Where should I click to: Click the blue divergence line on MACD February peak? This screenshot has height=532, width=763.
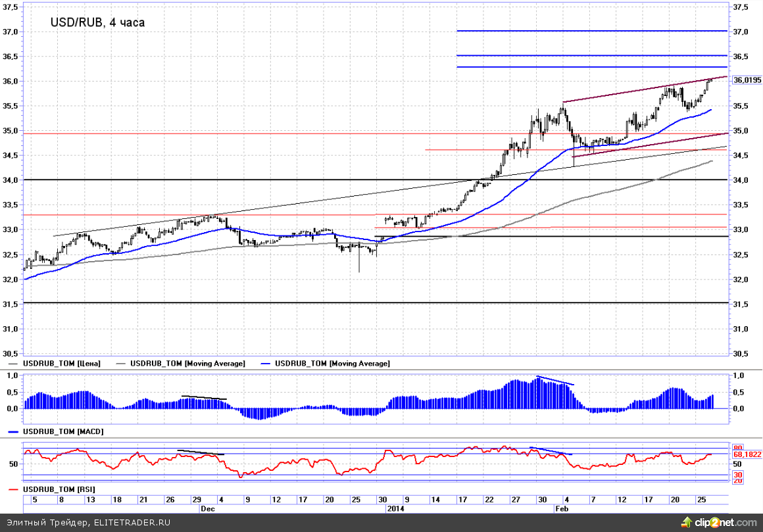click(556, 380)
